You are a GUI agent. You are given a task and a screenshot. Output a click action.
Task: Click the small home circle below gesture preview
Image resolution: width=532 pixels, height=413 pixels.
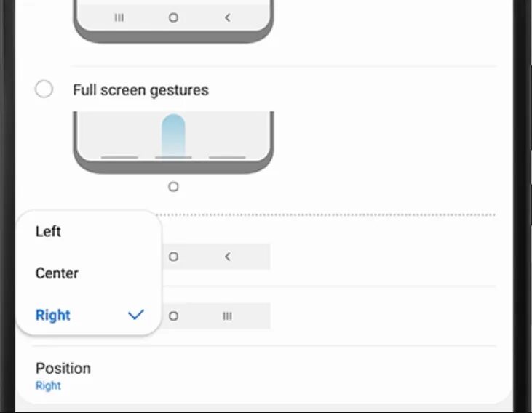(x=173, y=187)
